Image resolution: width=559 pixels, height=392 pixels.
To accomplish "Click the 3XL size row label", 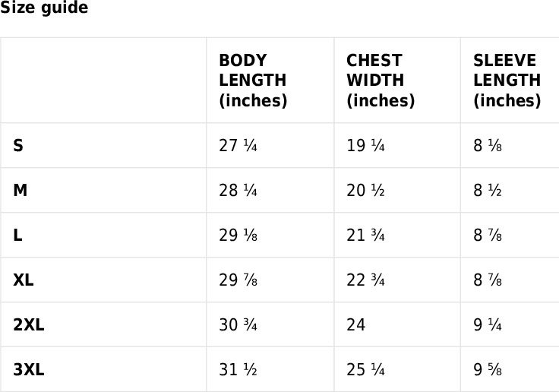I will click(x=29, y=369).
